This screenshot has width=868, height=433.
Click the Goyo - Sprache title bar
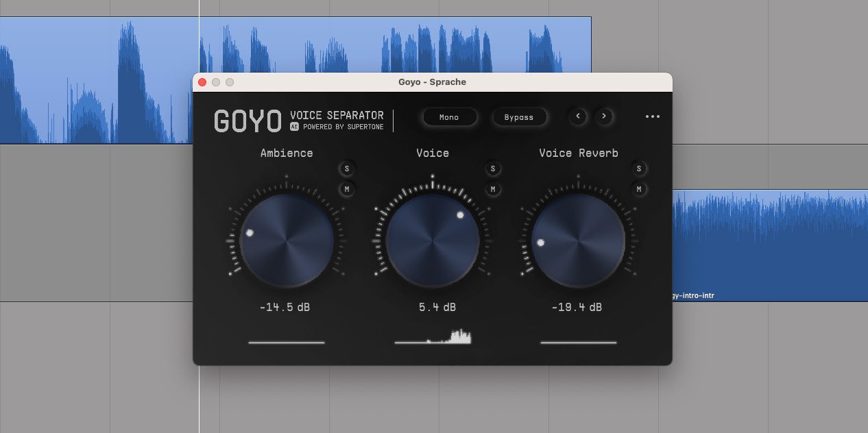433,82
